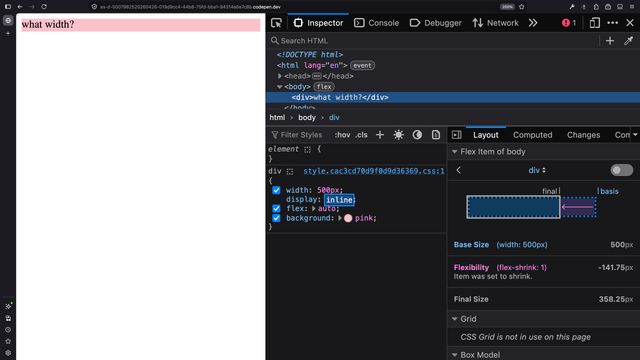Reload the page
The image size is (640, 360).
(44, 7)
